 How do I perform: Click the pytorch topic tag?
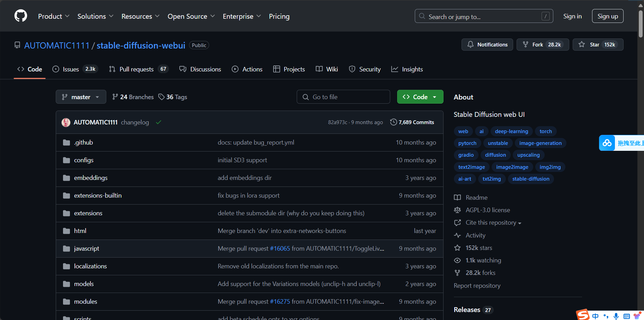467,143
